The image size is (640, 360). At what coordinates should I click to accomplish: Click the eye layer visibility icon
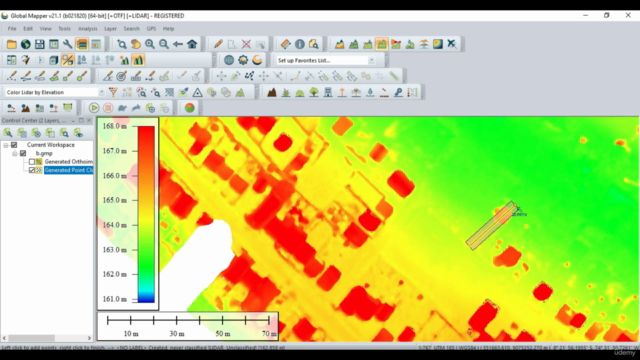click(x=78, y=133)
